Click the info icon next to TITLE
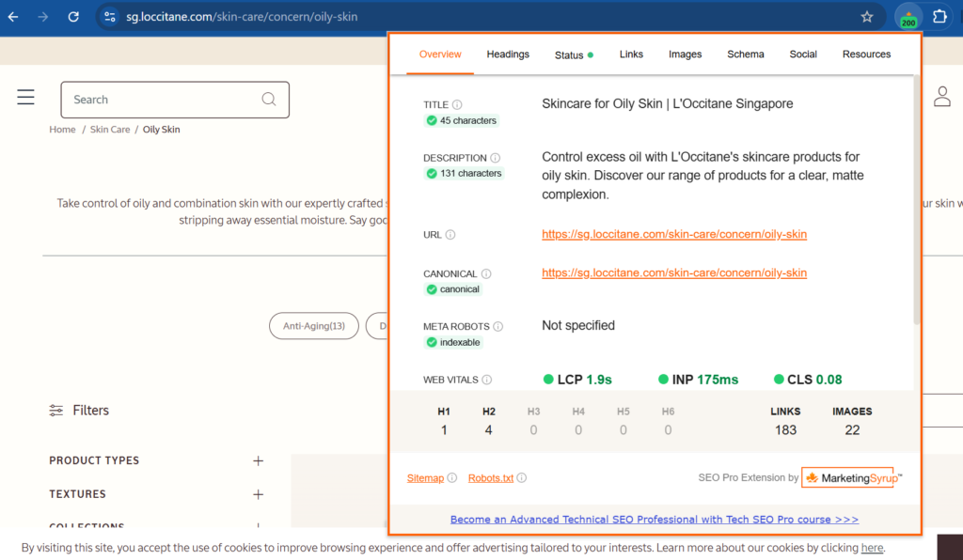Image resolution: width=963 pixels, height=560 pixels. [458, 105]
